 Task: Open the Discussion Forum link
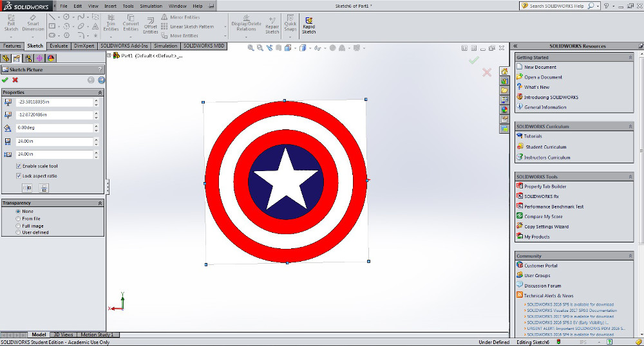pos(542,286)
